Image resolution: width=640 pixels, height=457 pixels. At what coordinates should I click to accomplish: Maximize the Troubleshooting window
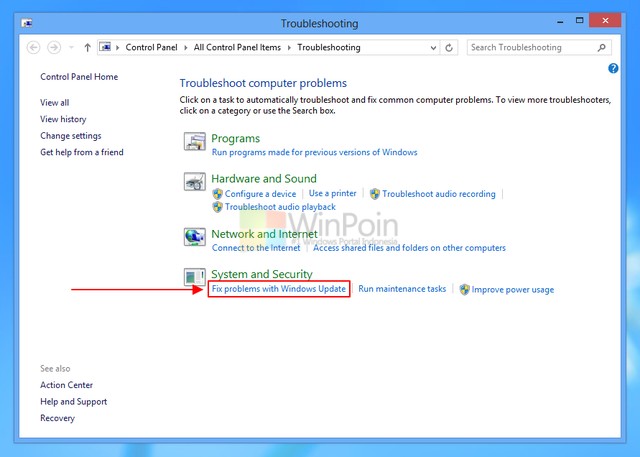click(x=579, y=20)
